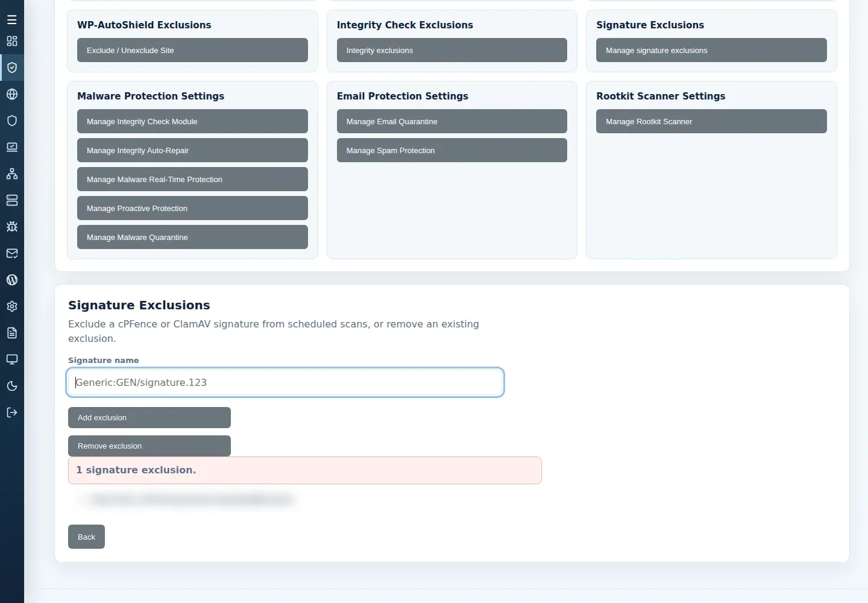Image resolution: width=868 pixels, height=603 pixels.
Task: Click the 'Malware Protection Settings' heading
Action: coord(151,96)
